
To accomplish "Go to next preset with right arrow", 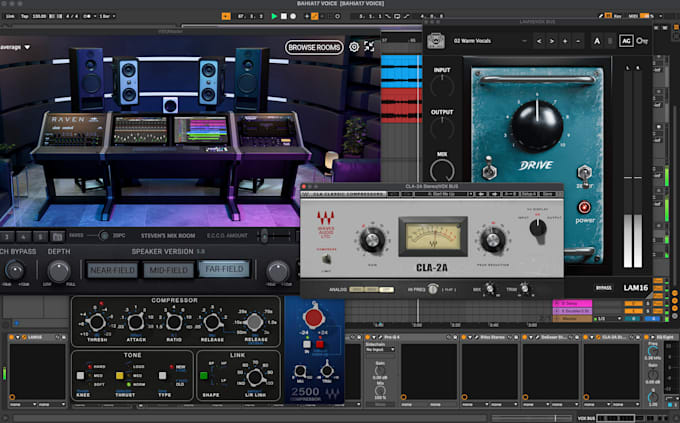I will [x=552, y=41].
